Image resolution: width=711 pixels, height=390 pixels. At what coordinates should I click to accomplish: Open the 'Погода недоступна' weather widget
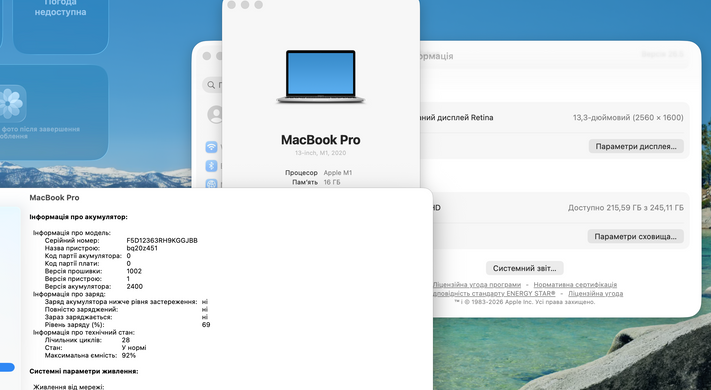click(60, 26)
